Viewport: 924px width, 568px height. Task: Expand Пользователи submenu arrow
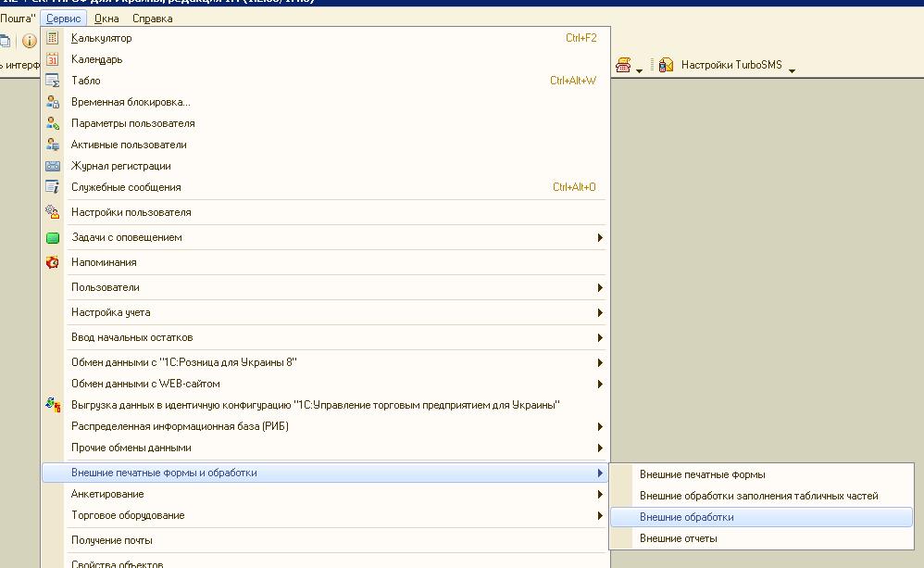click(599, 287)
